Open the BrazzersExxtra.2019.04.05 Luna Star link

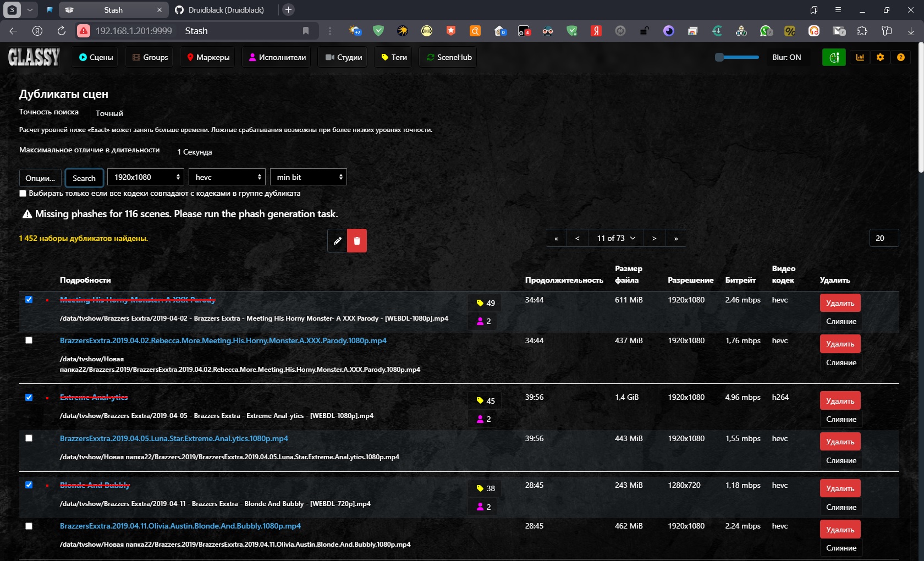(174, 438)
